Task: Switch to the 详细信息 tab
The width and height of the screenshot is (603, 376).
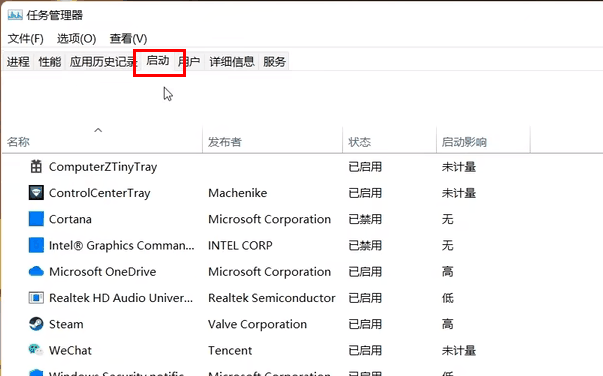Action: coord(232,62)
